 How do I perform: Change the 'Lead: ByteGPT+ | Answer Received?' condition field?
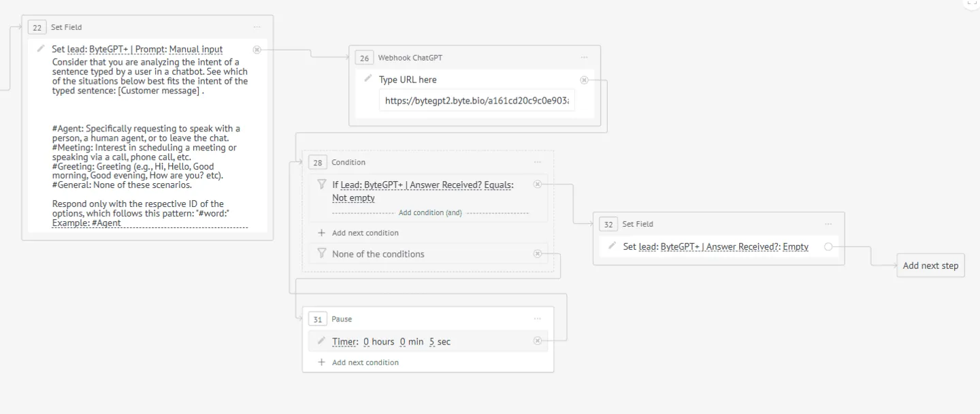tap(411, 185)
